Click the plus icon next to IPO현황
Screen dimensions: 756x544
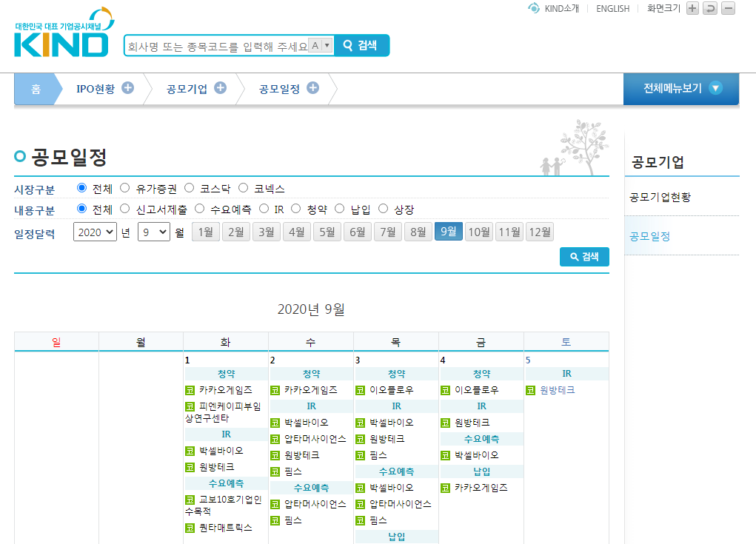[128, 87]
